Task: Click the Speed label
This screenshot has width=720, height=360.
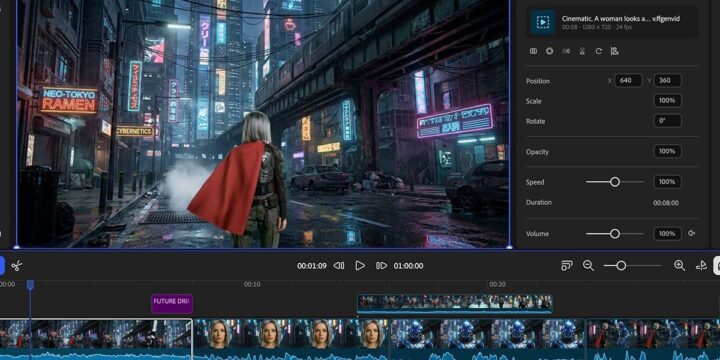Action: pyautogui.click(x=535, y=182)
